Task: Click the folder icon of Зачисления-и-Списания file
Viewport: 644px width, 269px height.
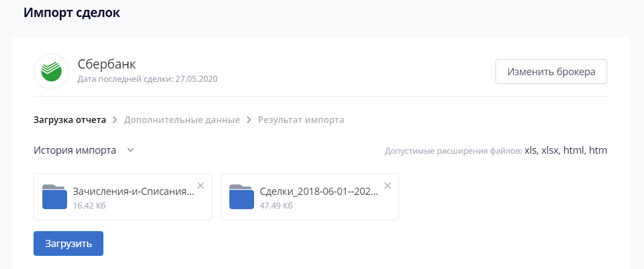Action: point(54,197)
